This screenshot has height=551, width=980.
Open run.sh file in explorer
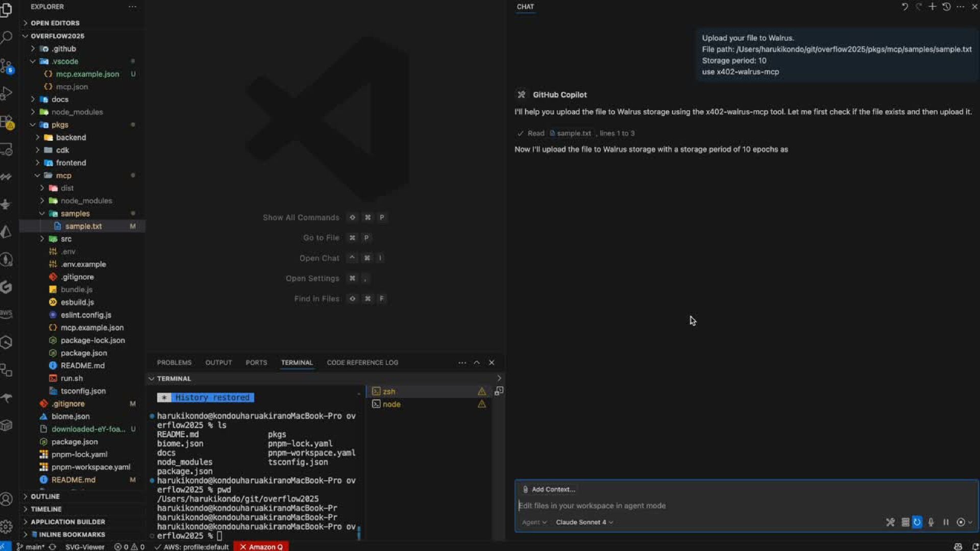[x=82, y=379]
